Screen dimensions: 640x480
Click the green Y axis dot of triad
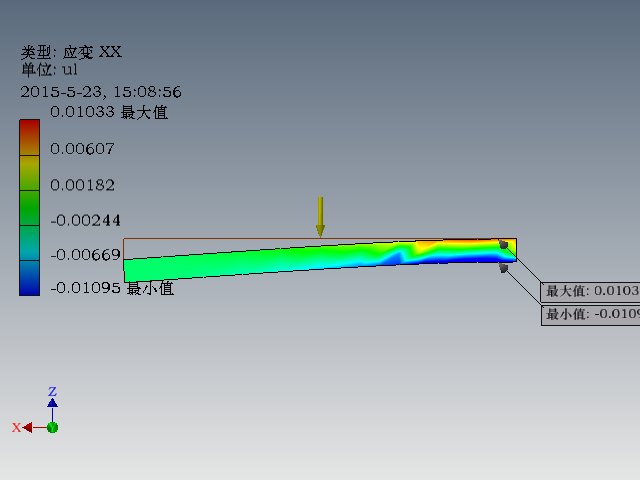click(52, 427)
